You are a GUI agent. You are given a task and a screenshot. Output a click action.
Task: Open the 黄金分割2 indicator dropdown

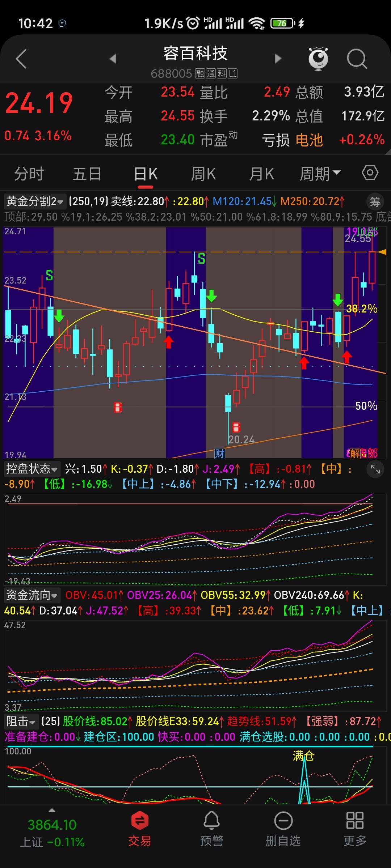tap(35, 201)
